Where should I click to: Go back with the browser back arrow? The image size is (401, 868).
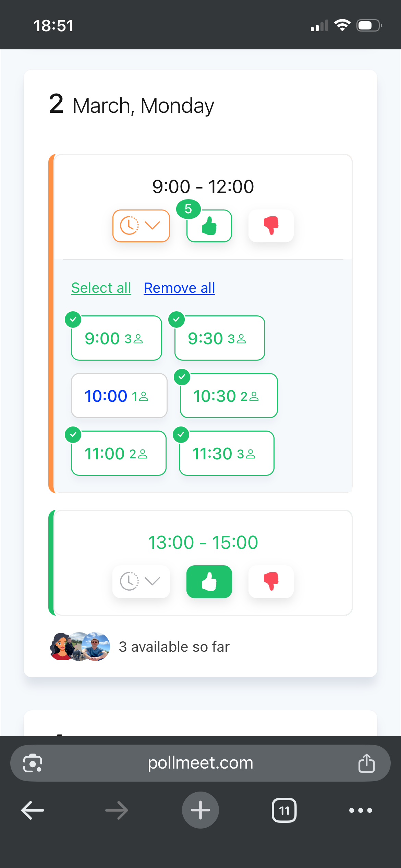tap(33, 810)
